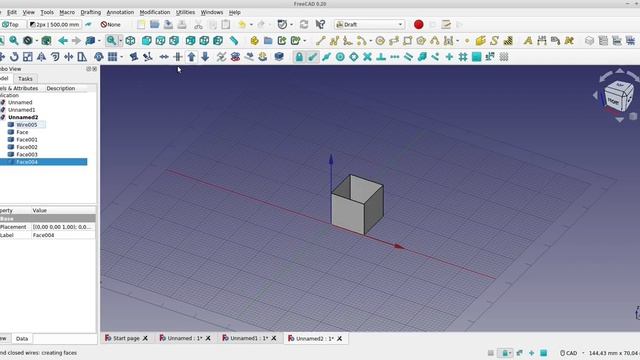Image resolution: width=640 pixels, height=360 pixels.
Task: Click the Scale modification tool
Action: tap(27, 57)
